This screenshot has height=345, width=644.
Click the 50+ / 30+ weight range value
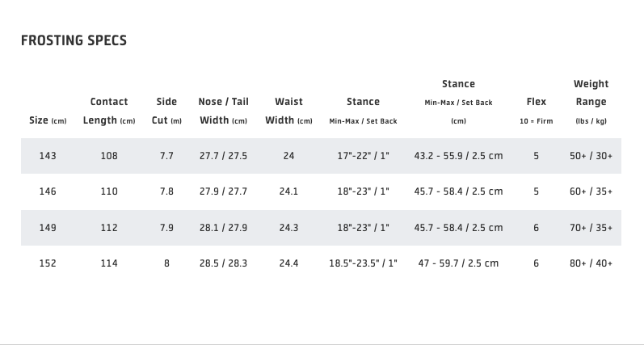591,156
